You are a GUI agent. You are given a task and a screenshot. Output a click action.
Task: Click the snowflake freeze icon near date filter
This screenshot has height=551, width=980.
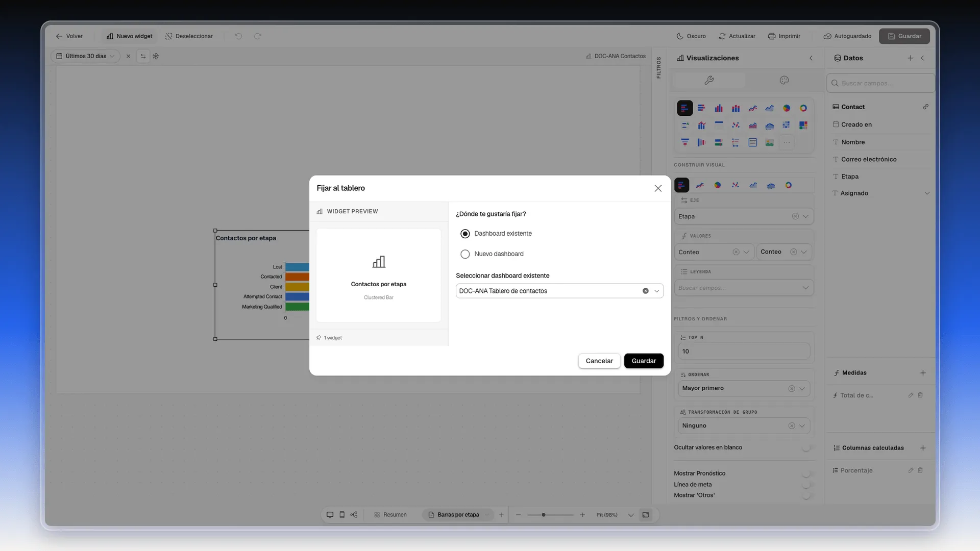(x=156, y=56)
